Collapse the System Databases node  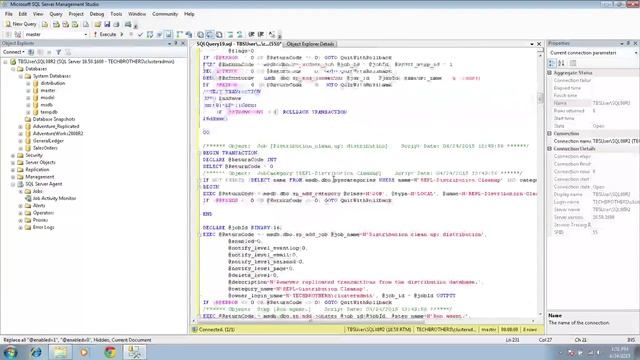(x=20, y=76)
